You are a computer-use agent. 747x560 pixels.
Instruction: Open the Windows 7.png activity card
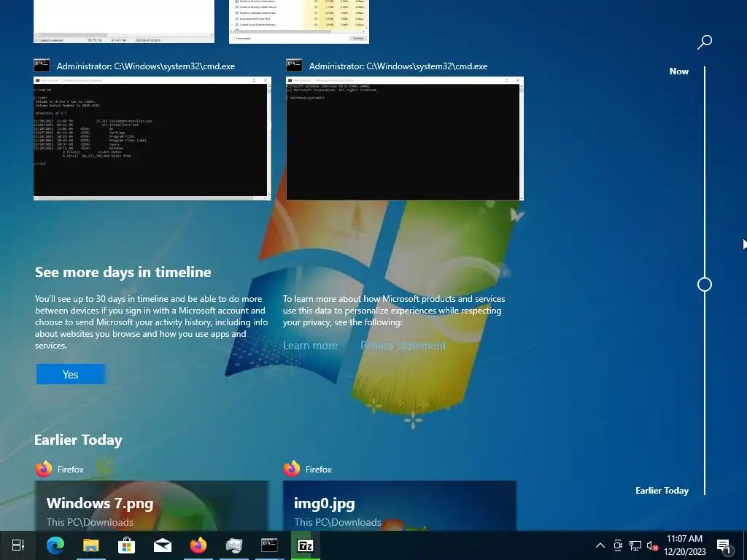click(x=152, y=506)
